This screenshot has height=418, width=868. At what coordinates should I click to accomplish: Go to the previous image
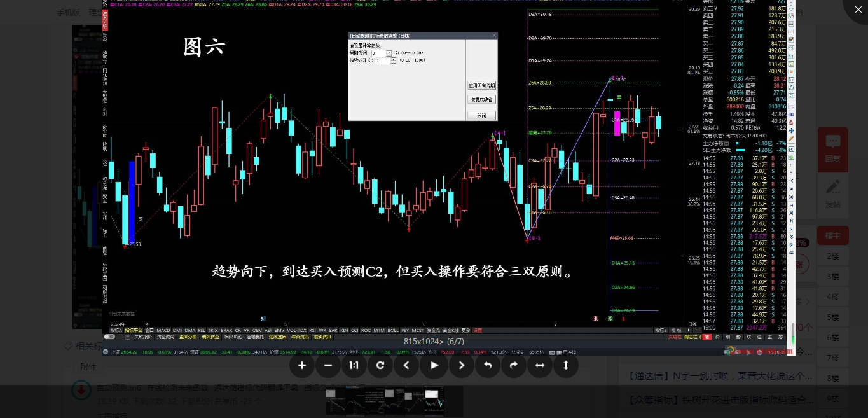[x=406, y=365]
